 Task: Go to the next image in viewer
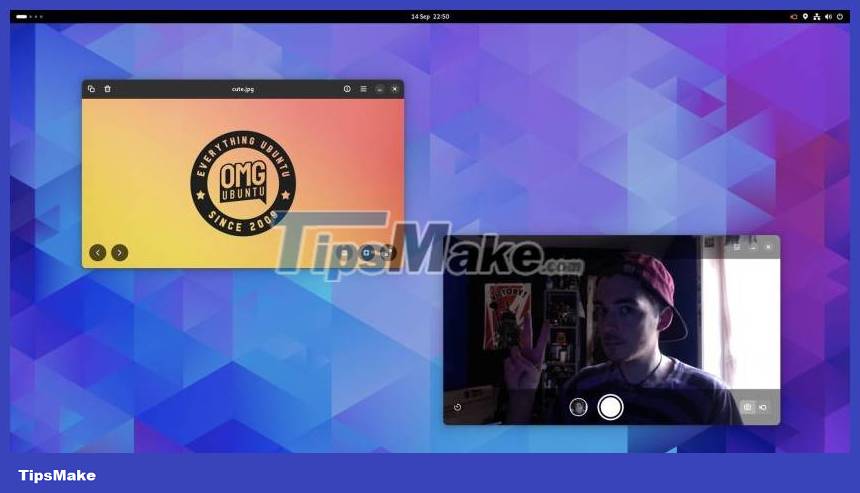point(120,253)
